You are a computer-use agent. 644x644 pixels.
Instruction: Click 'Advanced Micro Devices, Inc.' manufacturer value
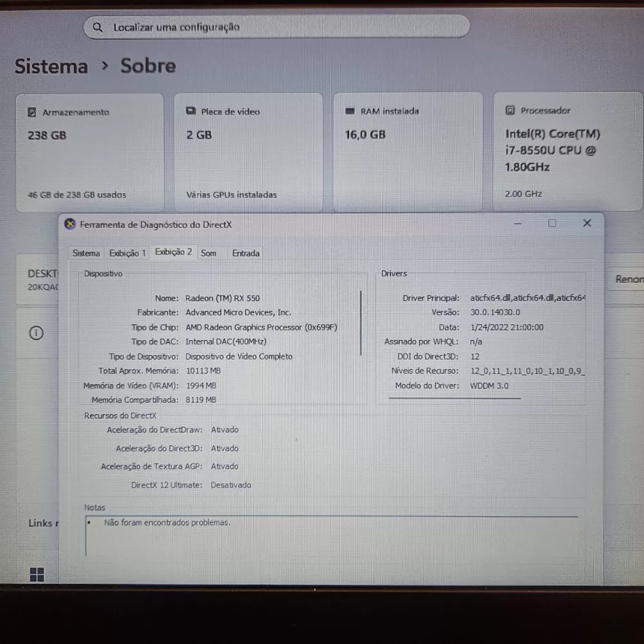(x=238, y=312)
